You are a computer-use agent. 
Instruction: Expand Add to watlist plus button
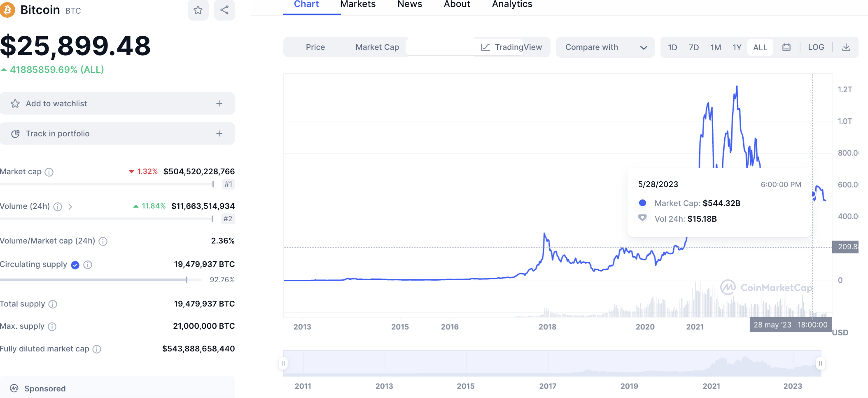[219, 103]
